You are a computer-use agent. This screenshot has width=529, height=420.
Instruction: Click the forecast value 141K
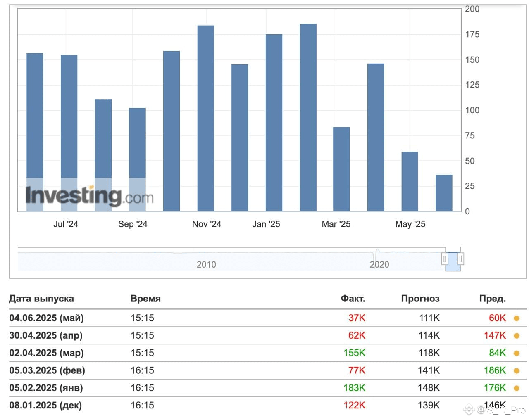[429, 370]
